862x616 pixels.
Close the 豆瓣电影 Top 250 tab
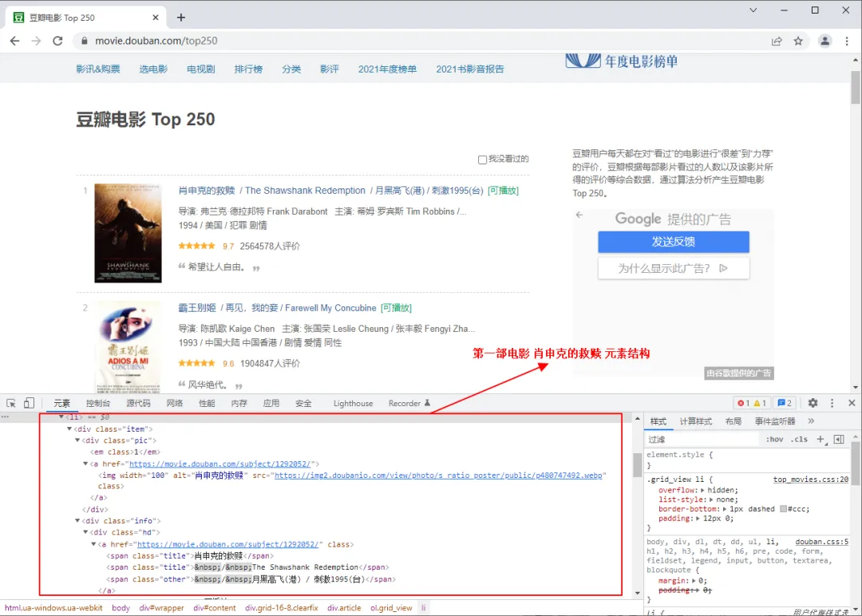pos(156,18)
